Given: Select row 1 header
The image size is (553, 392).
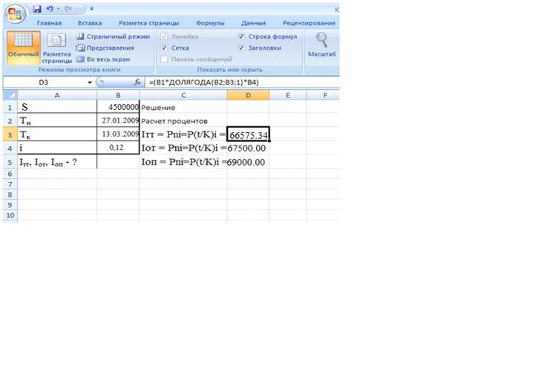Looking at the screenshot, I should point(10,107).
